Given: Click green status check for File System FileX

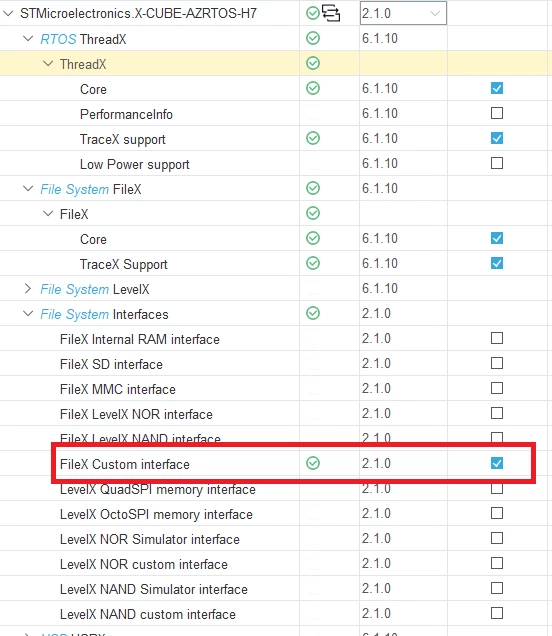Looking at the screenshot, I should pyautogui.click(x=313, y=188).
